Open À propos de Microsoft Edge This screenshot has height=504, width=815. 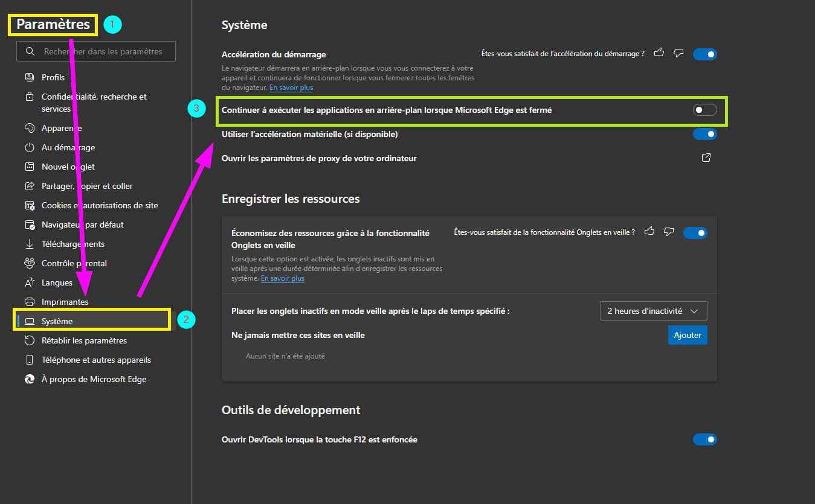pyautogui.click(x=94, y=379)
